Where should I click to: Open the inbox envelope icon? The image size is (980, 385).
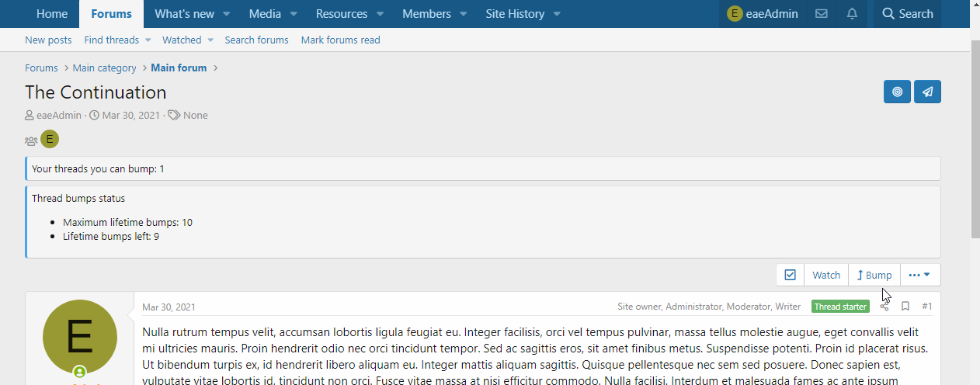tap(821, 14)
